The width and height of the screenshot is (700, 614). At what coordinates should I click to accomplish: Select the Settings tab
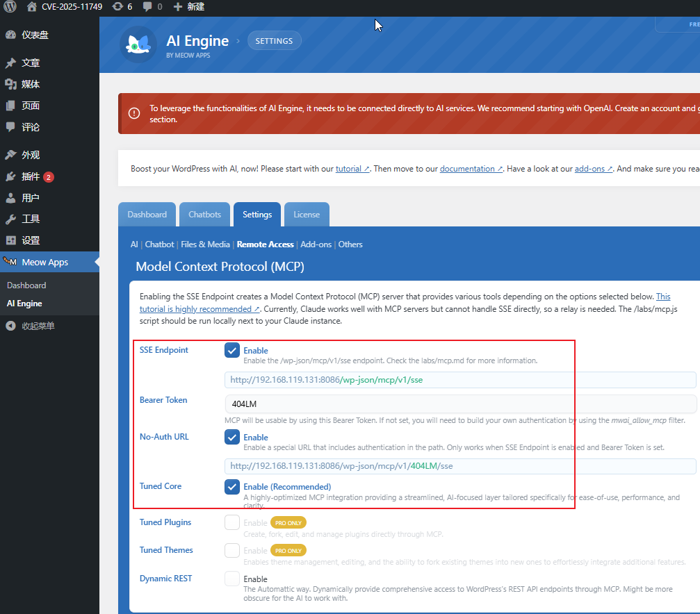point(257,215)
